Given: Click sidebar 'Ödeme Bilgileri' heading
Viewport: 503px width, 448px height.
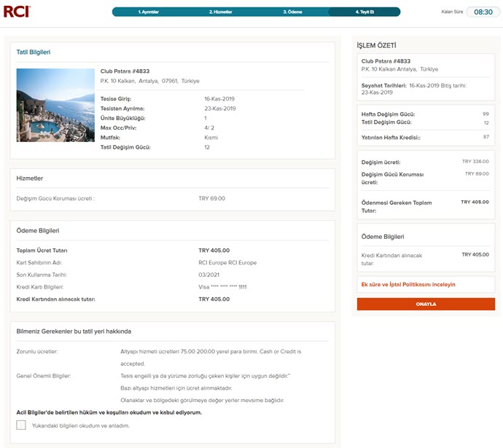Looking at the screenshot, I should point(383,237).
